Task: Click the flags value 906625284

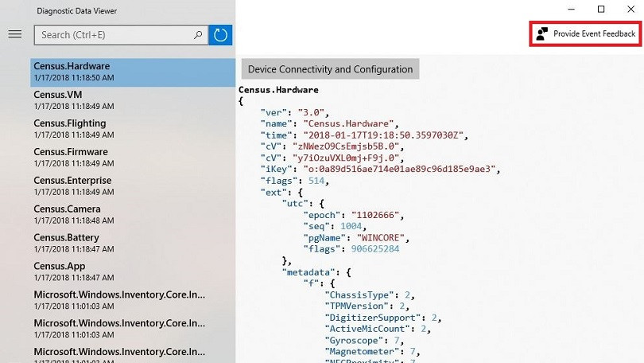Action: coord(375,249)
